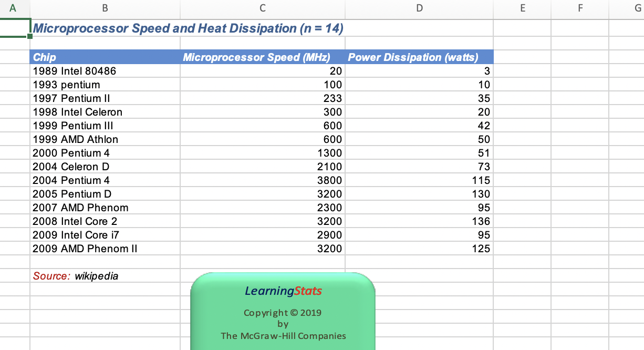Click the blue 'Chip' header cell

click(x=105, y=57)
